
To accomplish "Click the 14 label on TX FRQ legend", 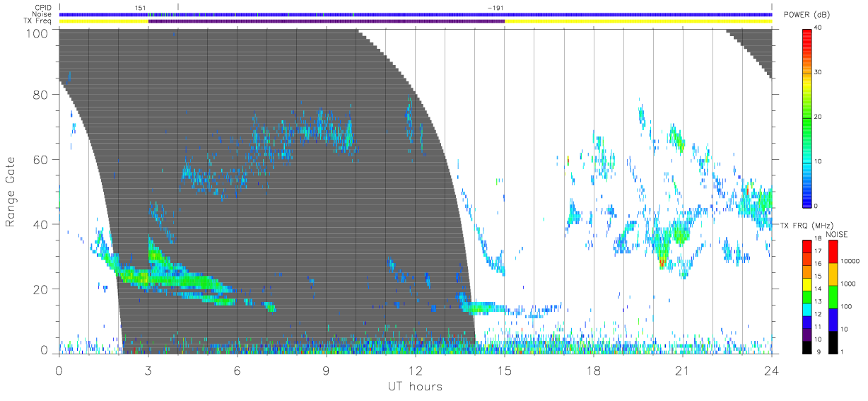I will pos(817,289).
